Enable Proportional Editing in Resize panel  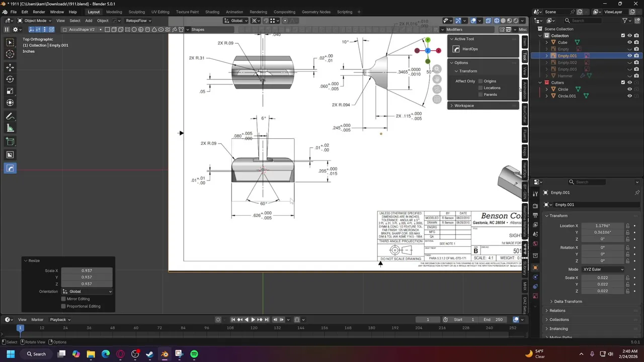coord(63,306)
